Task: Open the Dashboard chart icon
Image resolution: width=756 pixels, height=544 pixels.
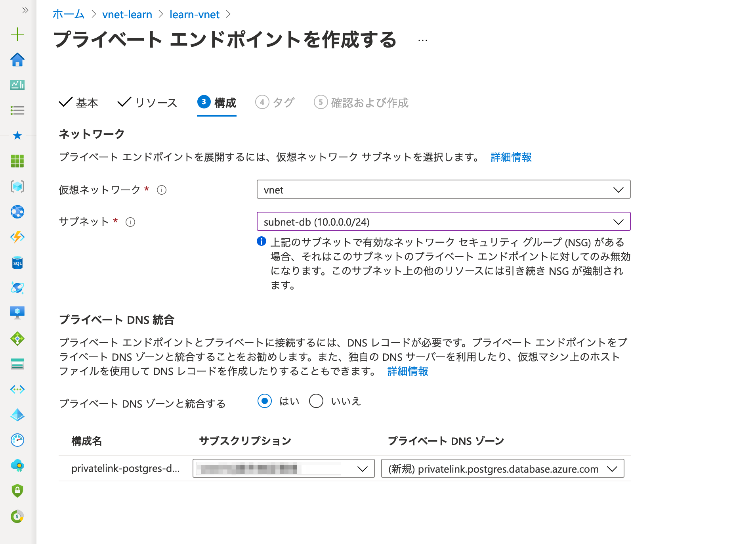Action: [x=17, y=85]
